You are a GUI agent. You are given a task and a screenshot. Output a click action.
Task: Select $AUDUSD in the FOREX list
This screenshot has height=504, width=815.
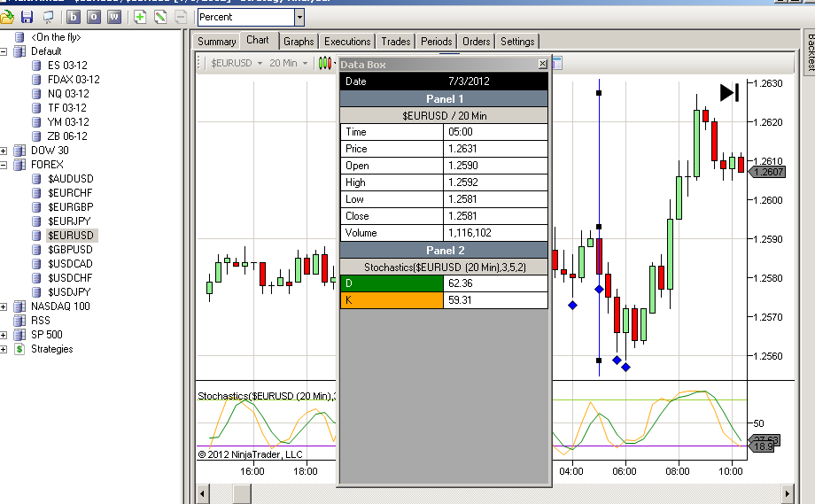71,179
